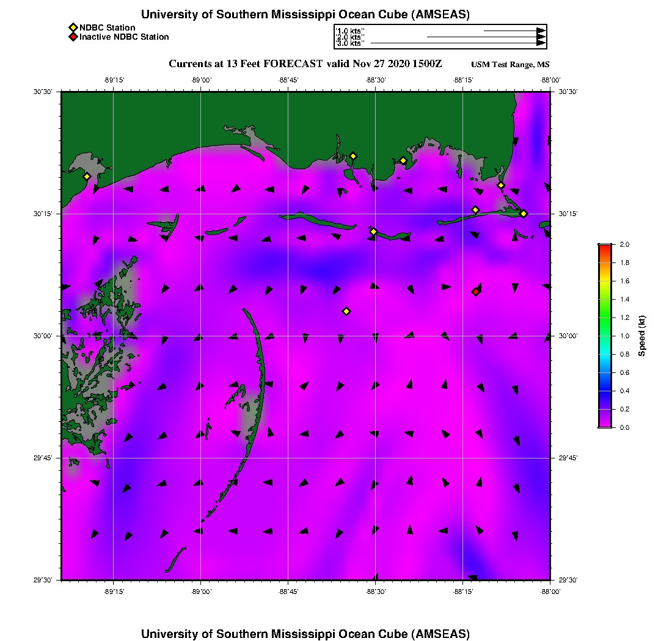Viewport: 672px width, 641px height.
Task: Pick the easternmost yellow station marker on the map
Action: pyautogui.click(x=524, y=213)
